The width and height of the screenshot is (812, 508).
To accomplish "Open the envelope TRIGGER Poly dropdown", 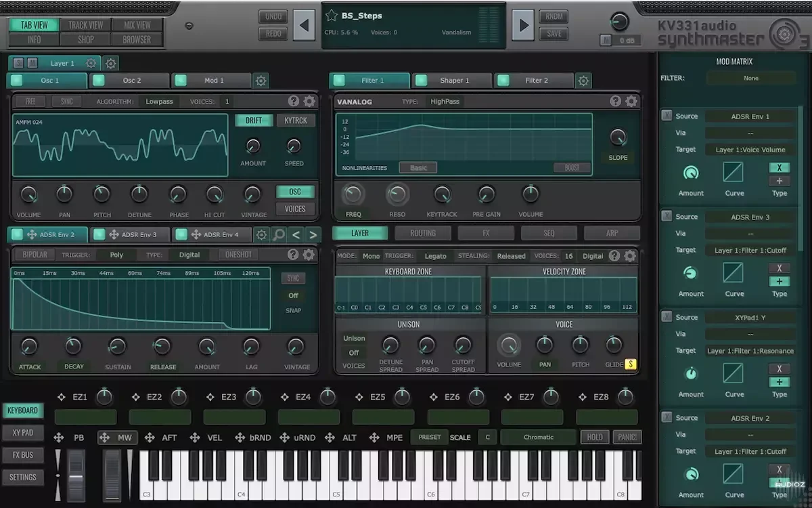I will [116, 255].
